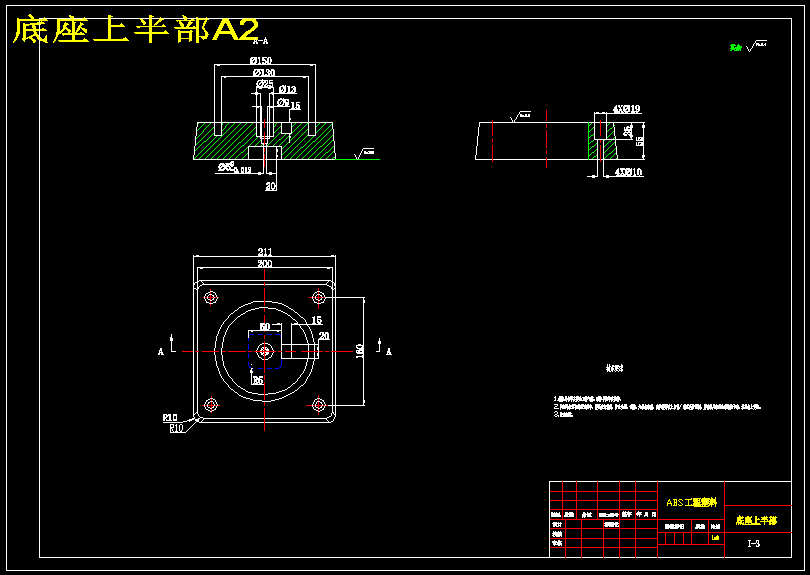Screen dimensions: 810x575
Task: Select the 160 vertical dimension
Action: (x=360, y=351)
